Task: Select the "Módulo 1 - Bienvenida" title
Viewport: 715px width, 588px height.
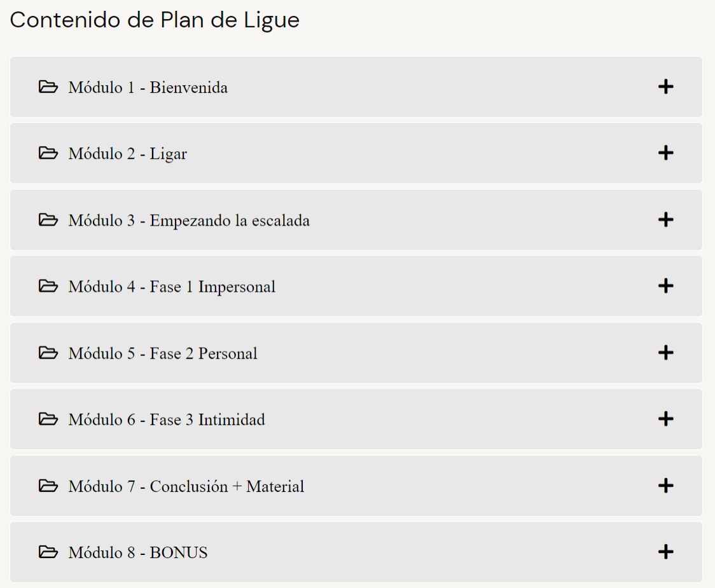Action: pos(148,87)
